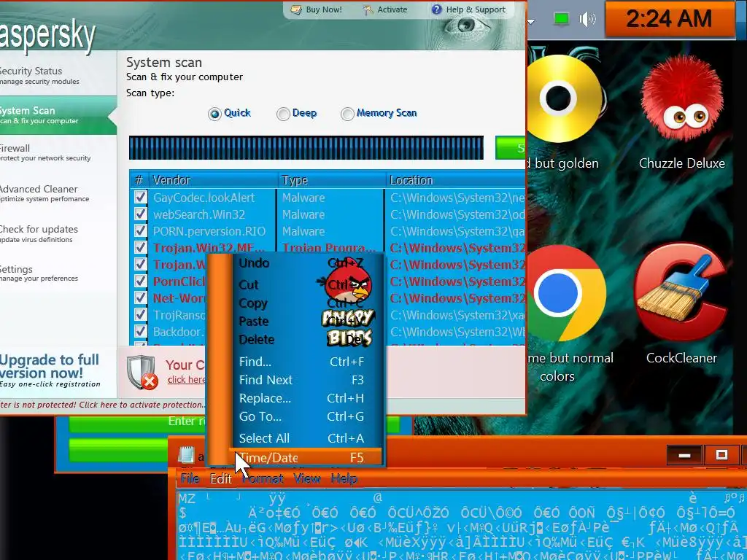
Task: Click the scan progress bar
Action: [x=306, y=147]
